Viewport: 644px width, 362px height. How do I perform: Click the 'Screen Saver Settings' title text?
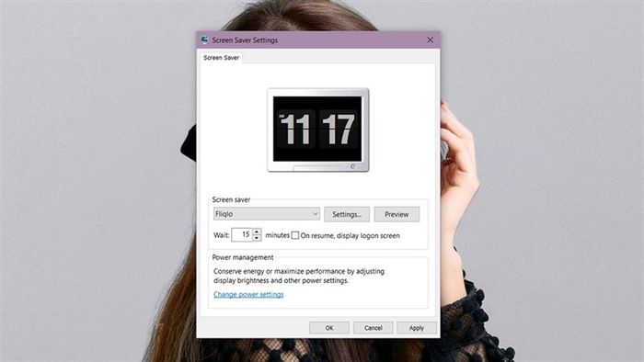point(245,40)
